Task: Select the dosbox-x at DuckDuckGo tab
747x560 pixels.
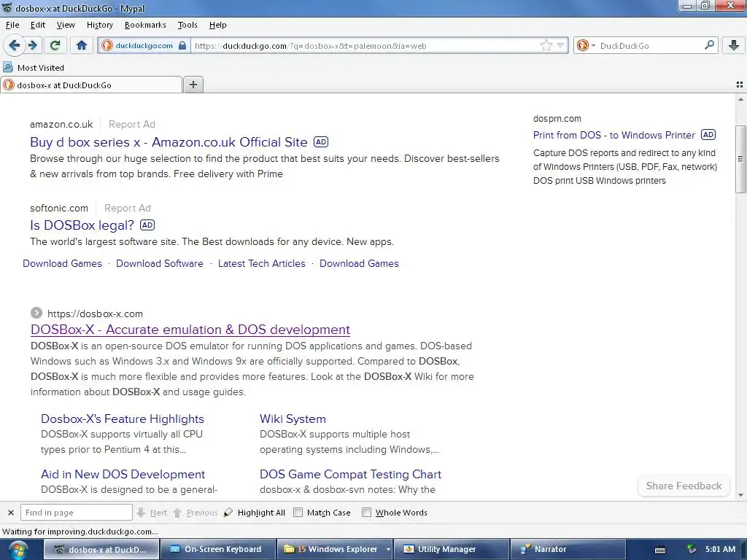Action: tap(90, 85)
